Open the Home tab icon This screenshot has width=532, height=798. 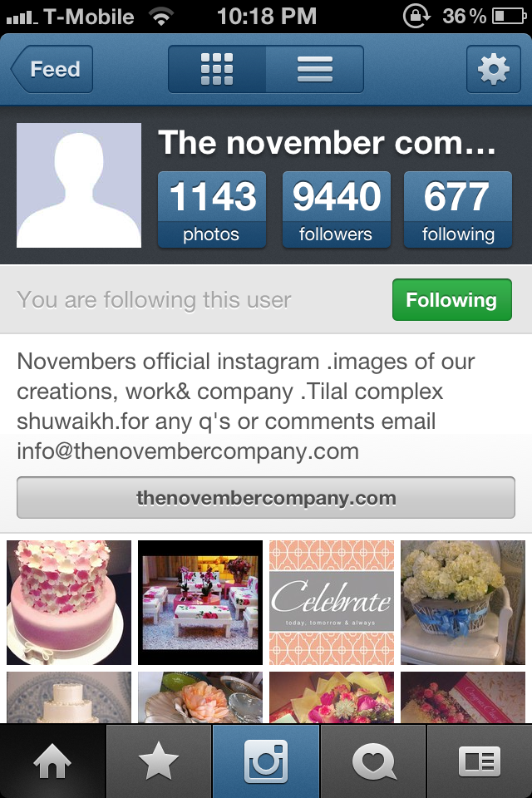tap(52, 761)
